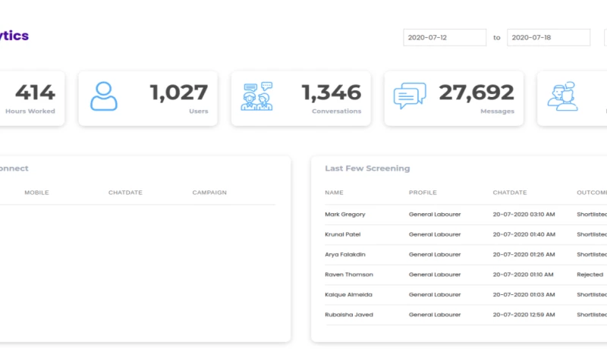This screenshot has width=607, height=364.
Task: Click the Messages label
Action: tap(498, 111)
